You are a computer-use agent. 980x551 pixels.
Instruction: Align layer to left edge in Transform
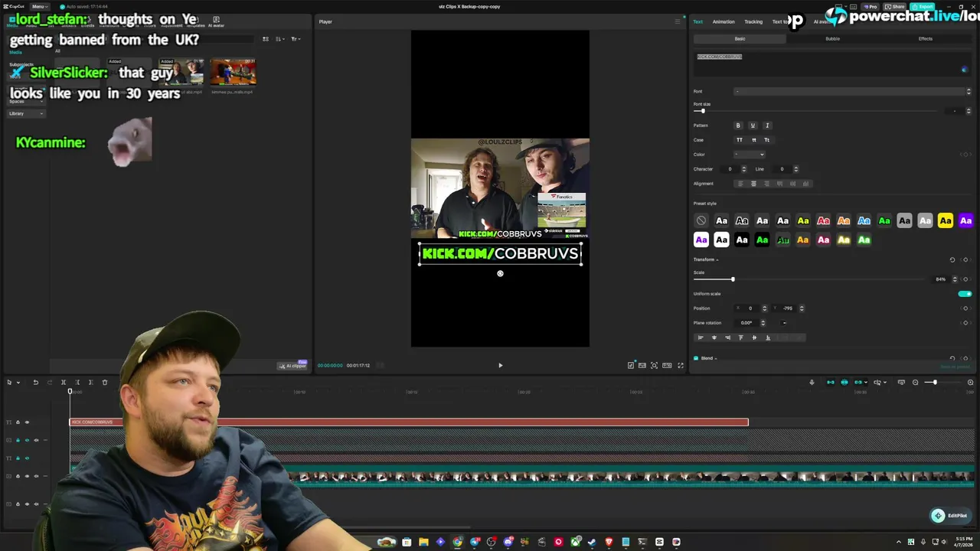701,337
